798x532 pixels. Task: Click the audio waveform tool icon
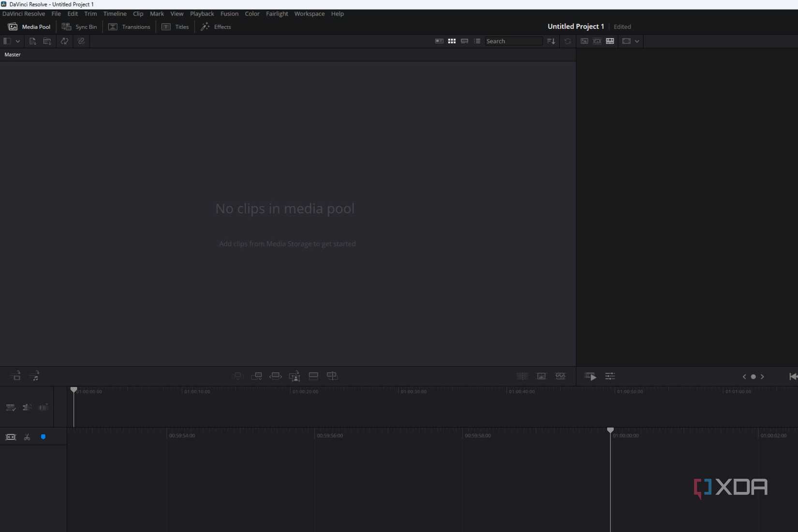561,376
